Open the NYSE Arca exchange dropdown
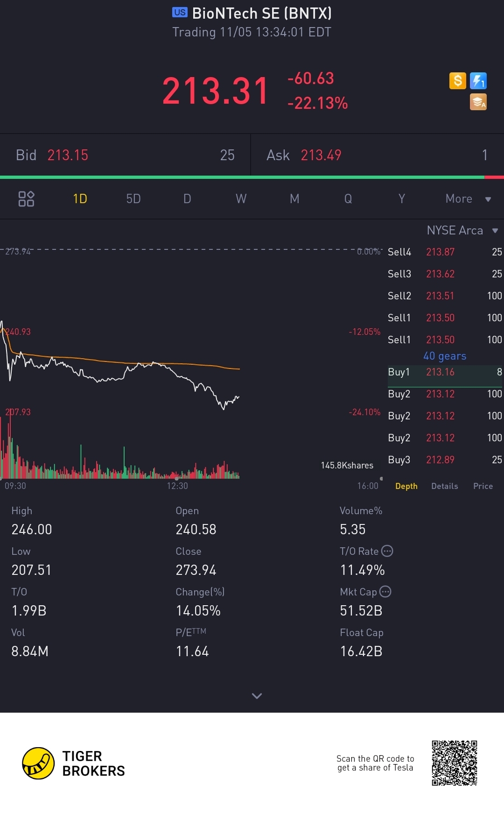Viewport: 504px width, 814px height. coord(462,230)
